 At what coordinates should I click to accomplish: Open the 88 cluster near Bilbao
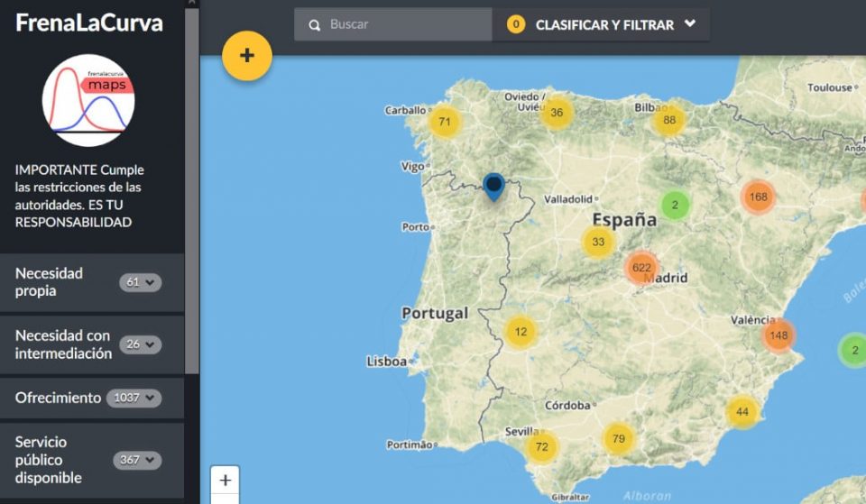(669, 120)
